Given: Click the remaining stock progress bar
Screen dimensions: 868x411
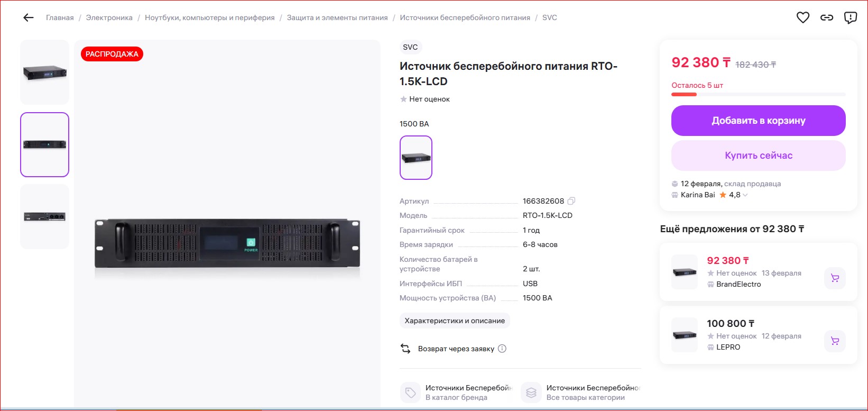Looking at the screenshot, I should pyautogui.click(x=758, y=95).
